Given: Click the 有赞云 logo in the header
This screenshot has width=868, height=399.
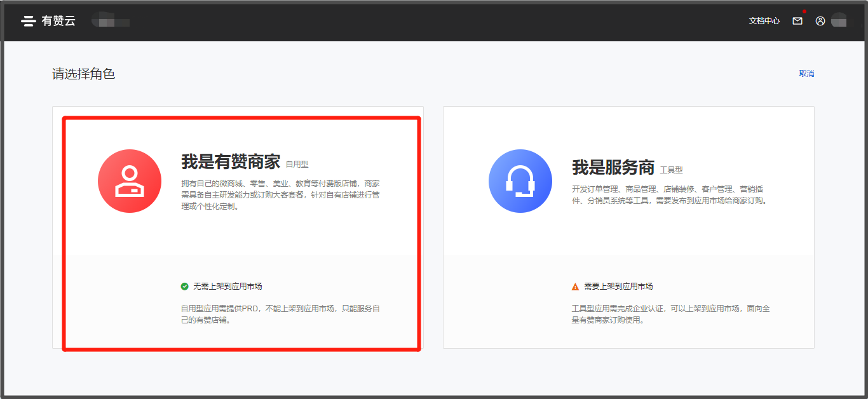Looking at the screenshot, I should (x=48, y=21).
